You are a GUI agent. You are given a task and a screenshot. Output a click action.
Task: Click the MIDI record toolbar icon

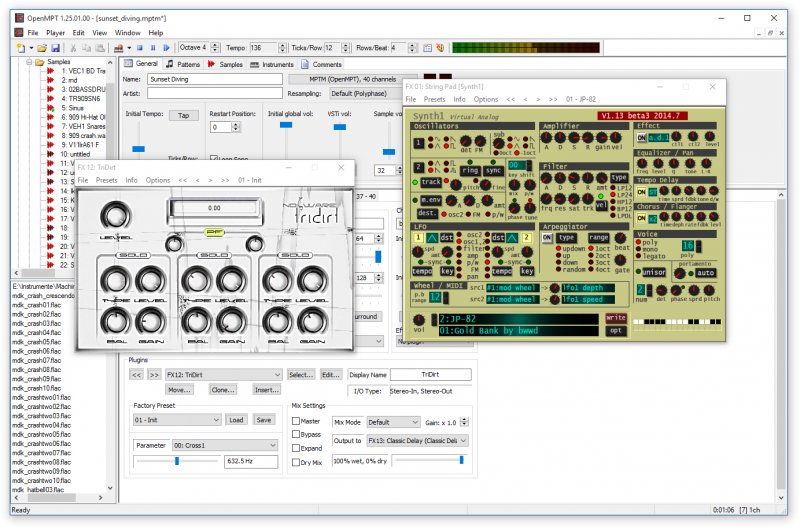pos(118,48)
